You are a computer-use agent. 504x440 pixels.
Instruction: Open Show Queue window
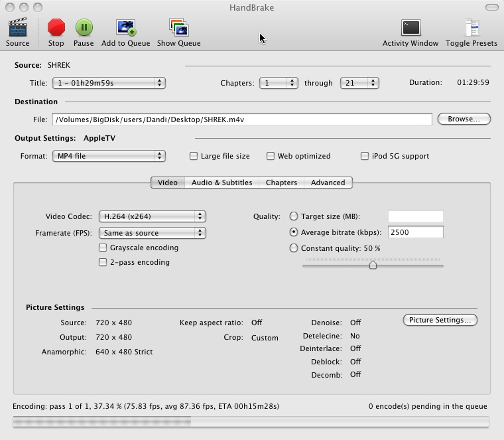178,27
